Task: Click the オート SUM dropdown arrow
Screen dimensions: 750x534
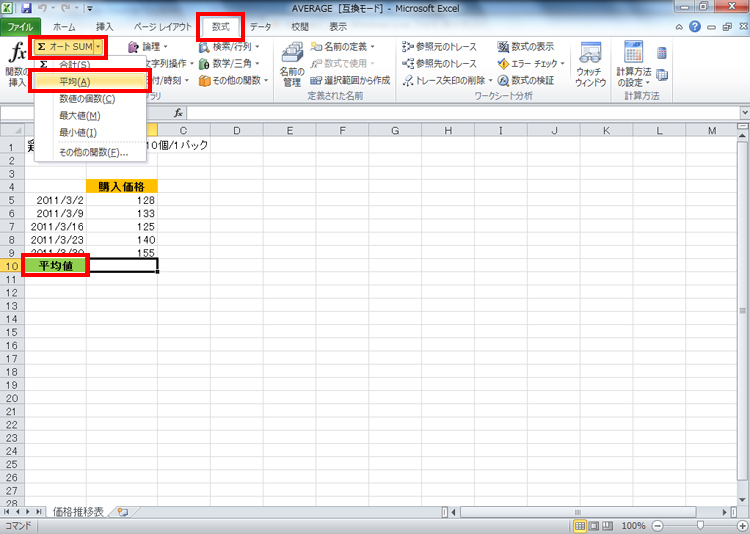Action: click(x=98, y=46)
